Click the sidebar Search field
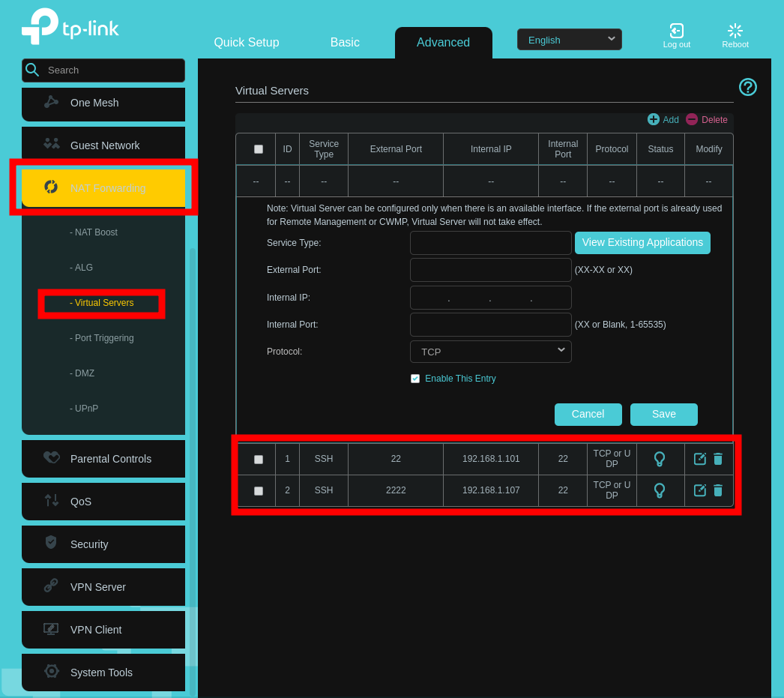Image resolution: width=784 pixels, height=698 pixels. point(103,70)
